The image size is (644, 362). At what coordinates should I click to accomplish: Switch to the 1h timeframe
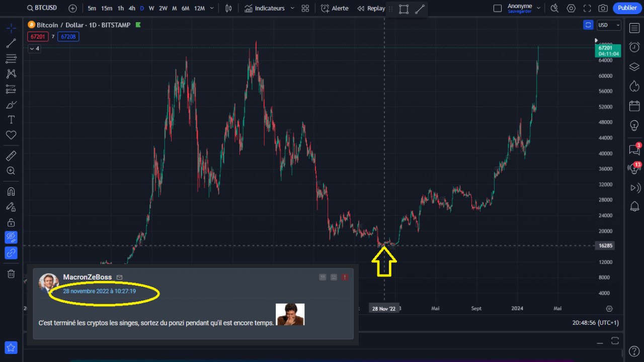121,8
